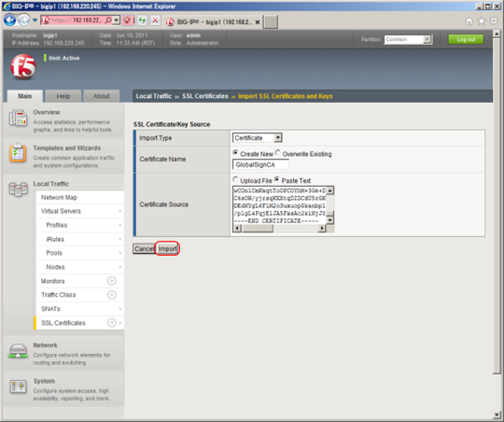The height and width of the screenshot is (422, 504).
Task: Open the browser home icon
Action: click(x=469, y=21)
